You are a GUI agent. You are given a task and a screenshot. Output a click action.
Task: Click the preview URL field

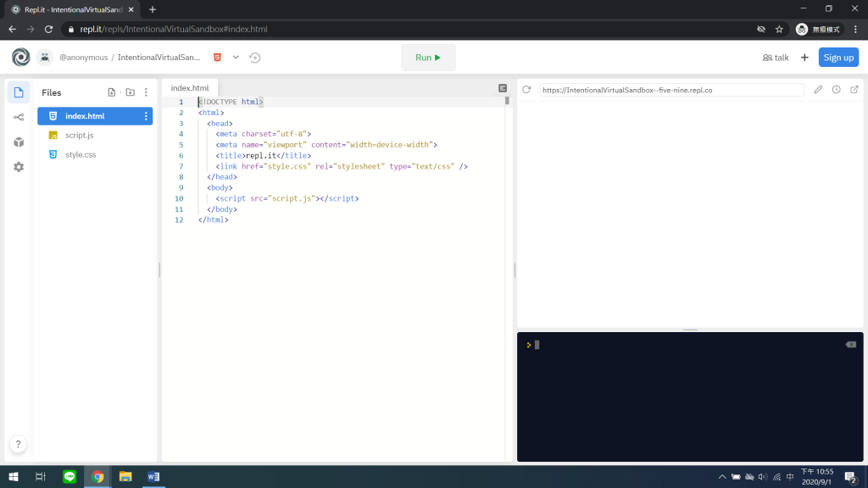[x=671, y=90]
